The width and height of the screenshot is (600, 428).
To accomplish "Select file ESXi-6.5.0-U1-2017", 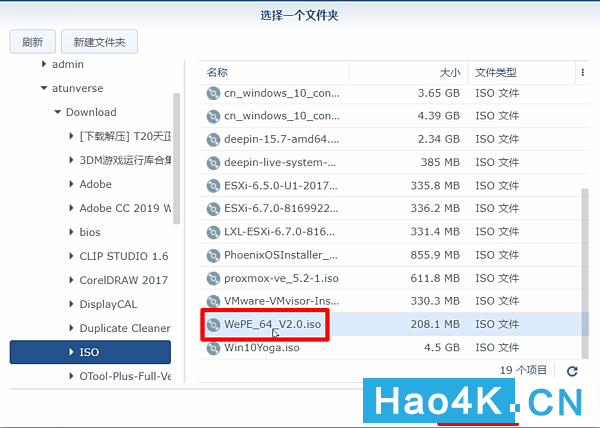I will [281, 186].
